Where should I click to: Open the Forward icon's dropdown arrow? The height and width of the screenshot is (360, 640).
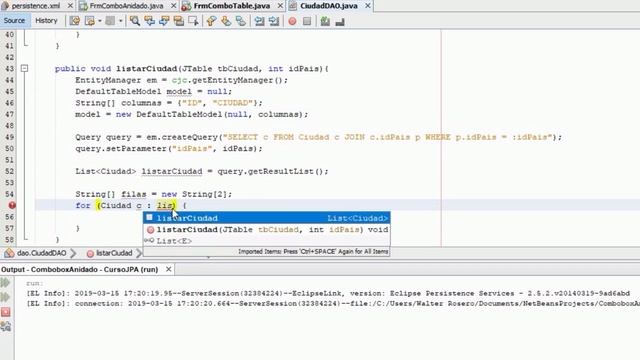point(120,21)
